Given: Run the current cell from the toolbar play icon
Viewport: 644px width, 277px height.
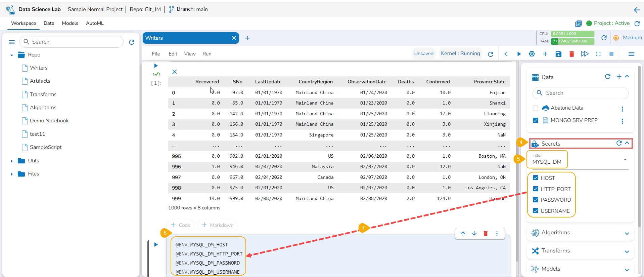Looking at the screenshot, I should (x=519, y=54).
